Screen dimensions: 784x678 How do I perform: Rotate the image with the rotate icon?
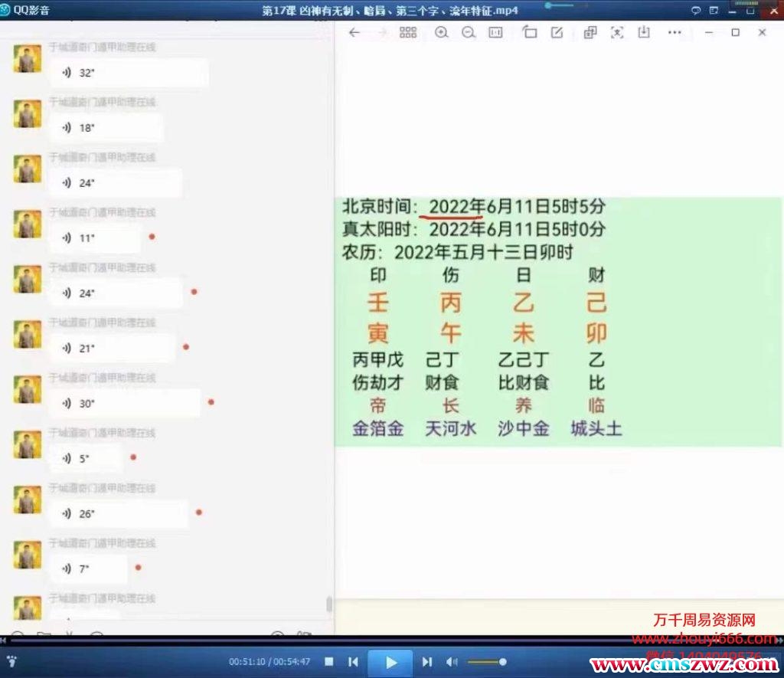(x=530, y=32)
